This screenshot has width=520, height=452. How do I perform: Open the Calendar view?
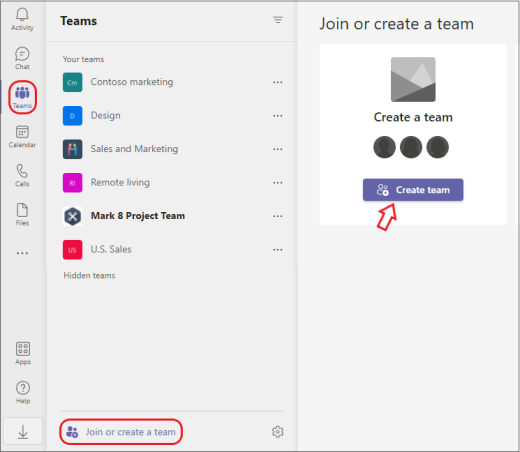tap(22, 136)
